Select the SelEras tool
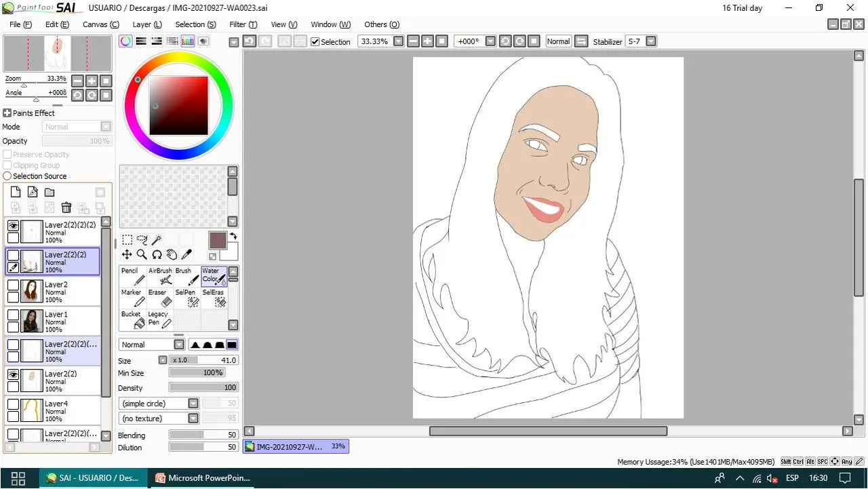 pyautogui.click(x=214, y=298)
